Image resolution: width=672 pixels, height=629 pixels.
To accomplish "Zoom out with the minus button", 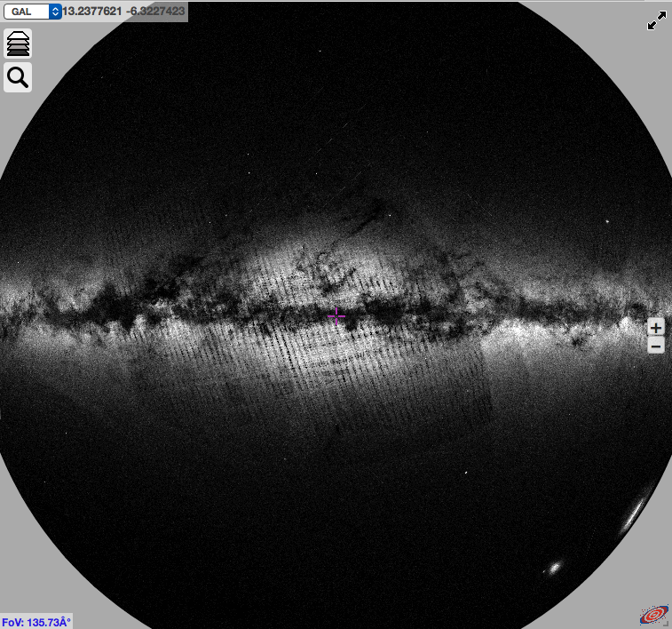I will click(x=656, y=346).
